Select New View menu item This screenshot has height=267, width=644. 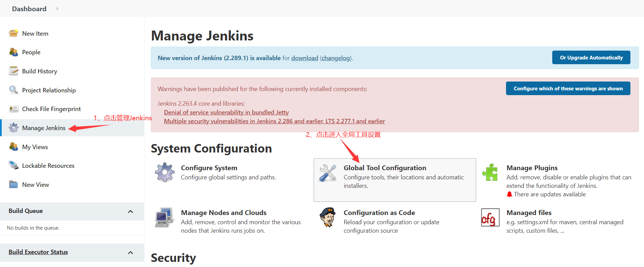[36, 184]
